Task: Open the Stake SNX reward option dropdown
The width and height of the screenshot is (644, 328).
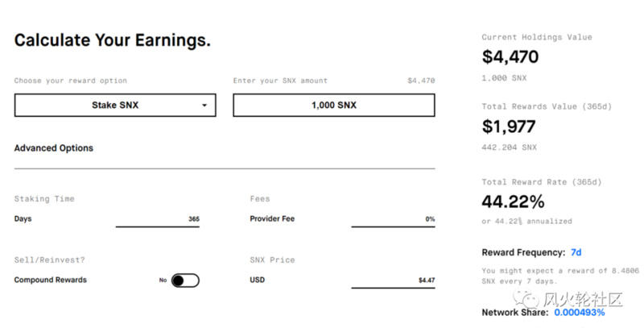Action: (x=114, y=105)
